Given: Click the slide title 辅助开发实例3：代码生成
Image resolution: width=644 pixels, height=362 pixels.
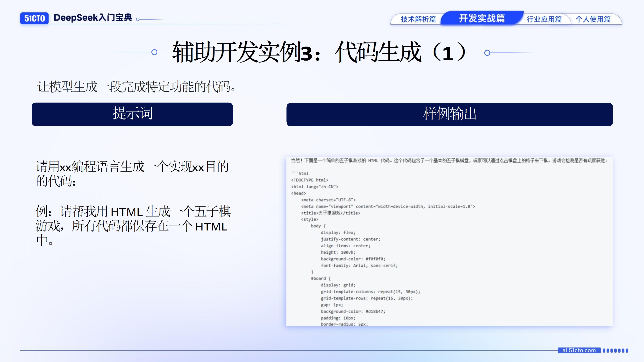Looking at the screenshot, I should click(x=319, y=52).
